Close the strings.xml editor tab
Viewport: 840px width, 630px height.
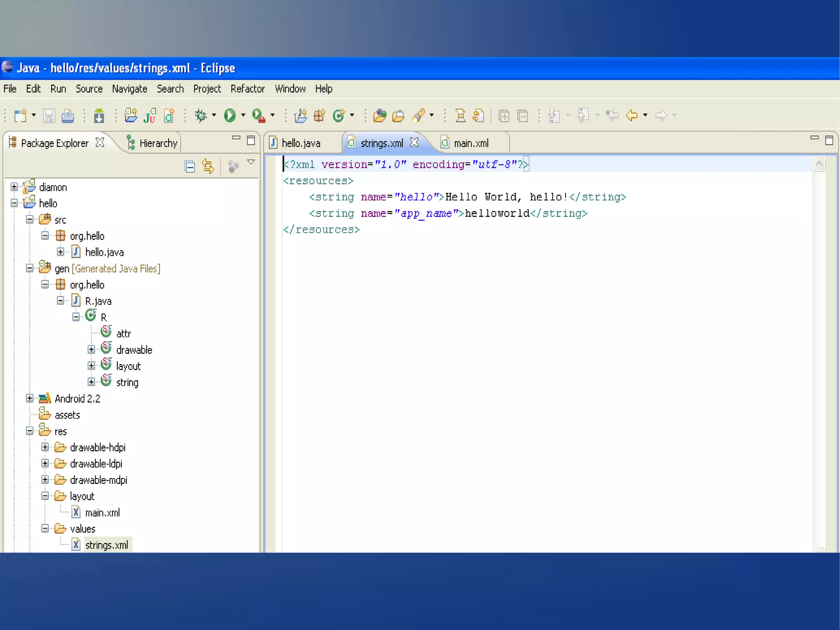coord(414,142)
